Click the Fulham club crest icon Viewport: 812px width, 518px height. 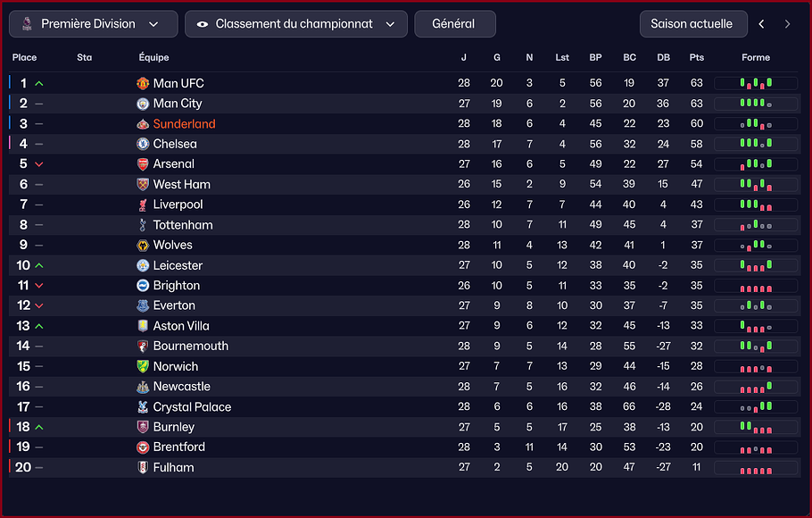(x=142, y=468)
